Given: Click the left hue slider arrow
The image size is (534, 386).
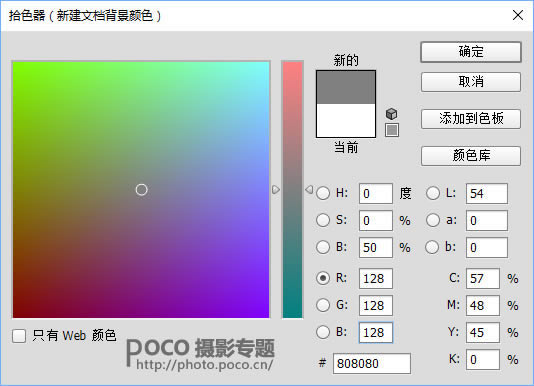Looking at the screenshot, I should [276, 189].
